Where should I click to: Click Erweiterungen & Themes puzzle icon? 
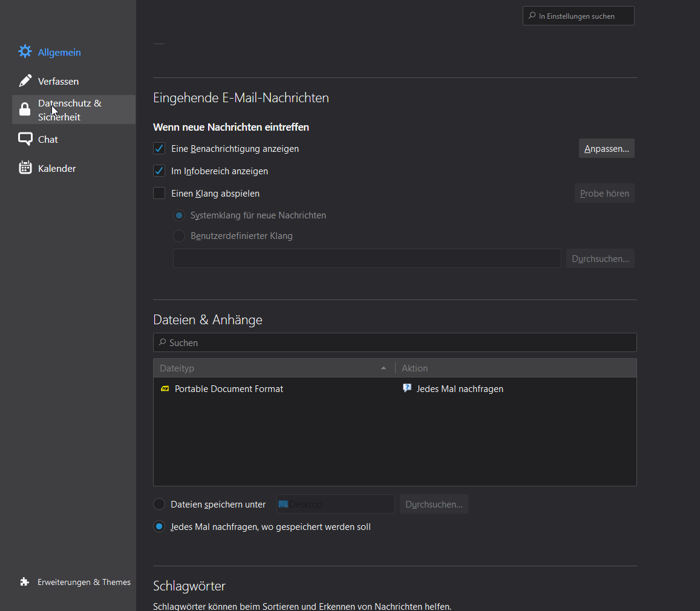point(24,582)
